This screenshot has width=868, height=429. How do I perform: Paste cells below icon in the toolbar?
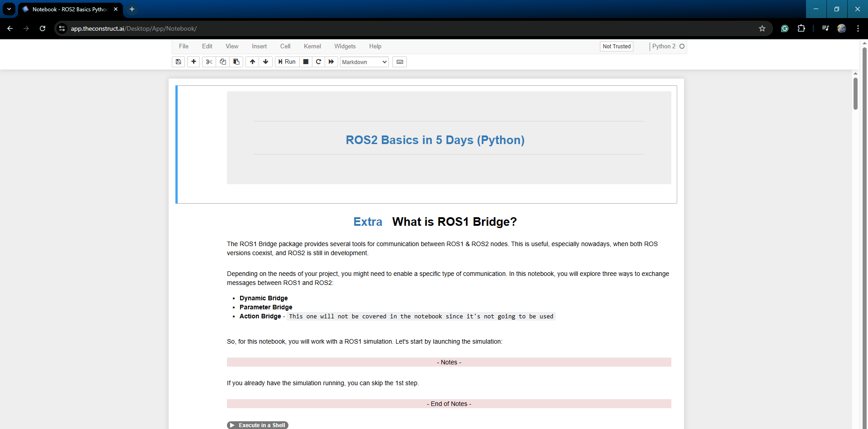(x=236, y=62)
